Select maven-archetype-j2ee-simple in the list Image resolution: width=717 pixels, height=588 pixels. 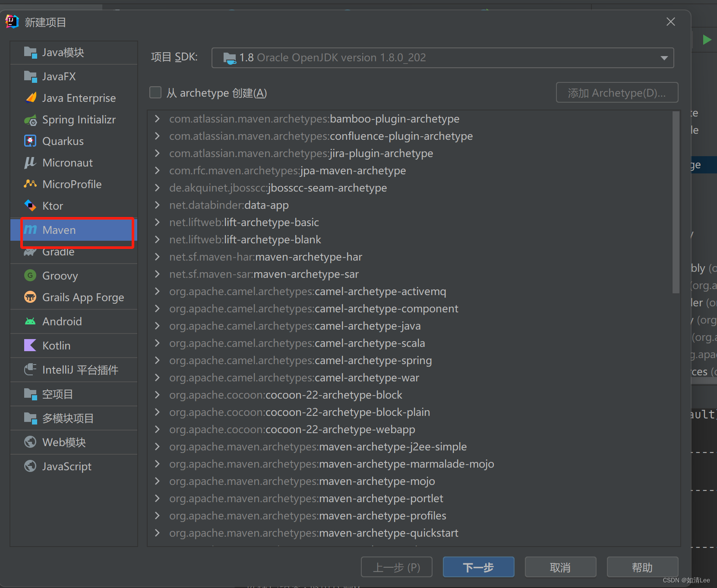pos(318,447)
